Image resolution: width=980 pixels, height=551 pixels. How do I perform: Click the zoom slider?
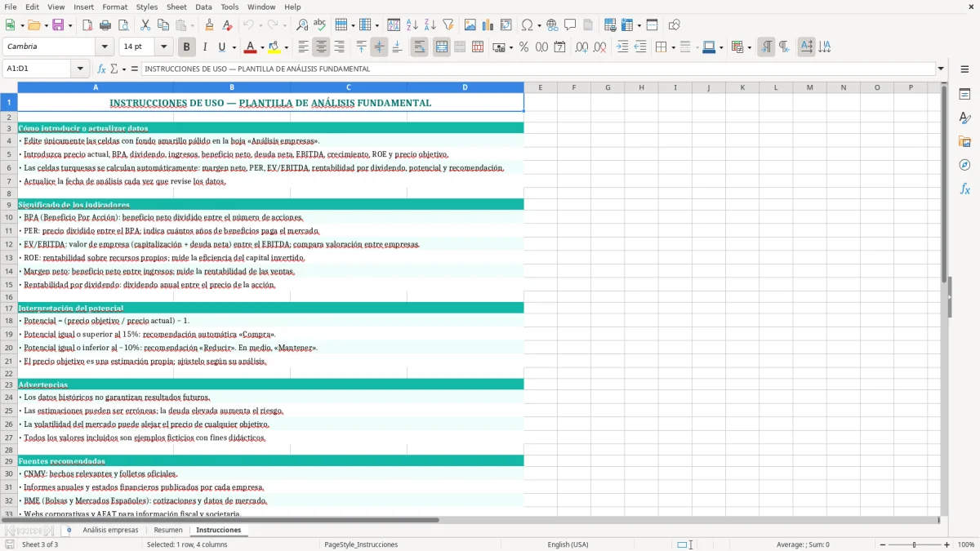point(914,544)
